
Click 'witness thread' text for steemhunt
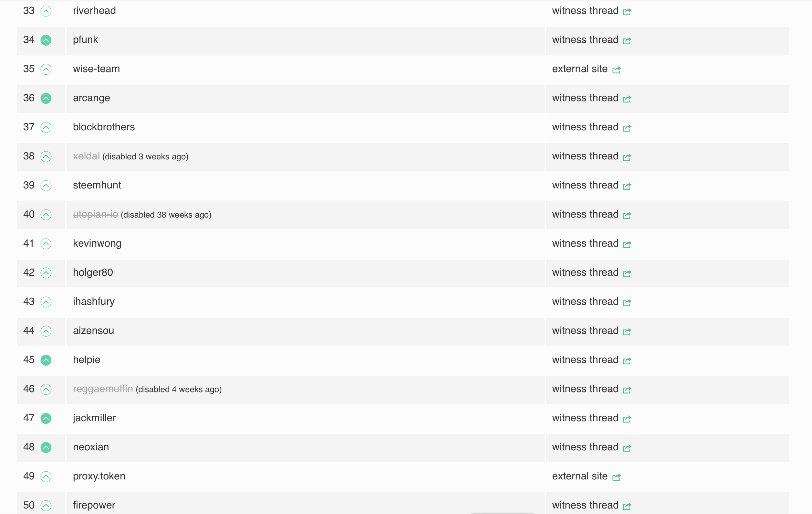(585, 185)
